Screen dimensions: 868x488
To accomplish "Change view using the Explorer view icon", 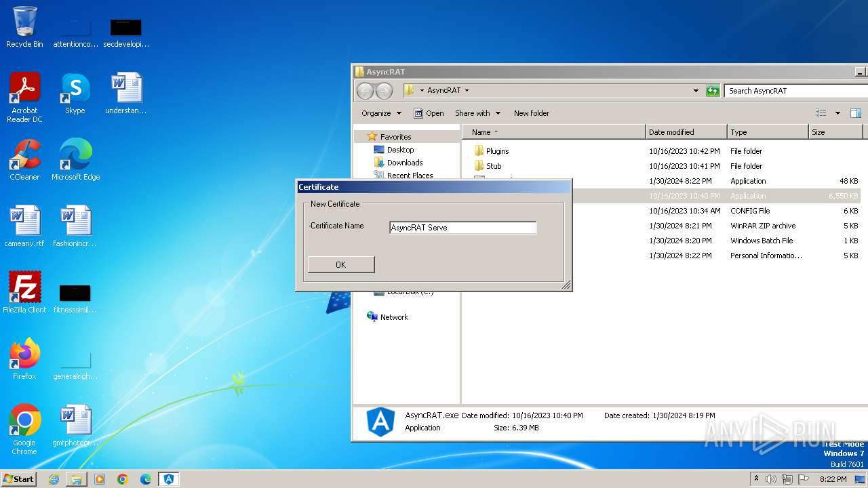I will tap(821, 113).
